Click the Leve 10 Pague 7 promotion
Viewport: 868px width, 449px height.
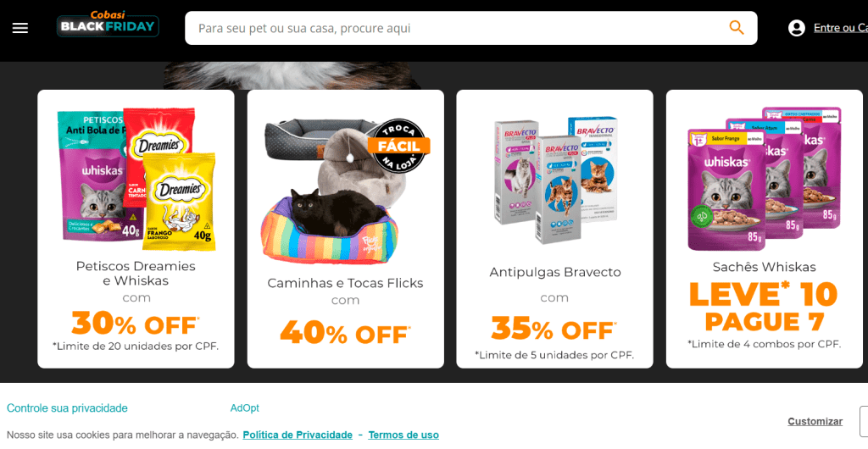point(764,307)
